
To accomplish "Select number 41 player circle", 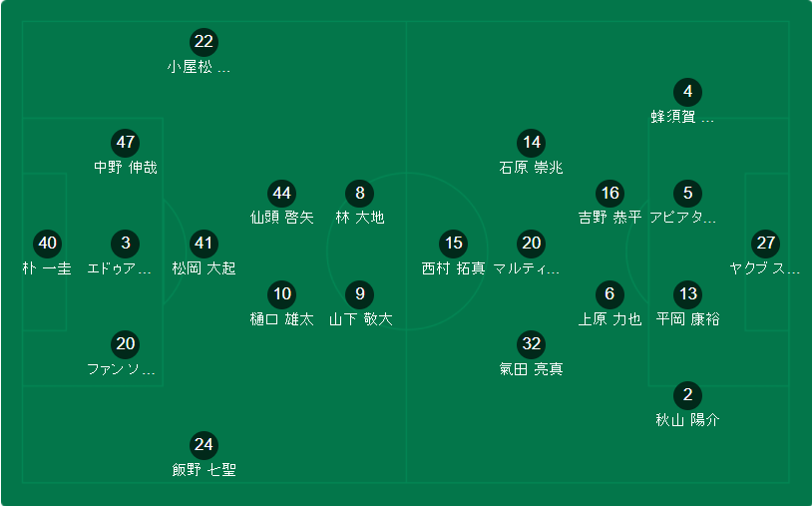I will click(x=203, y=244).
